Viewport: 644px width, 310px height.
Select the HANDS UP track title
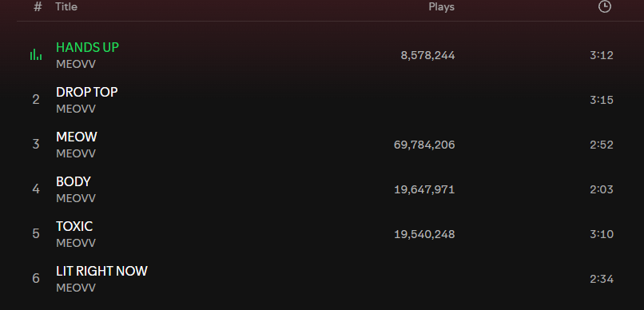coord(87,47)
